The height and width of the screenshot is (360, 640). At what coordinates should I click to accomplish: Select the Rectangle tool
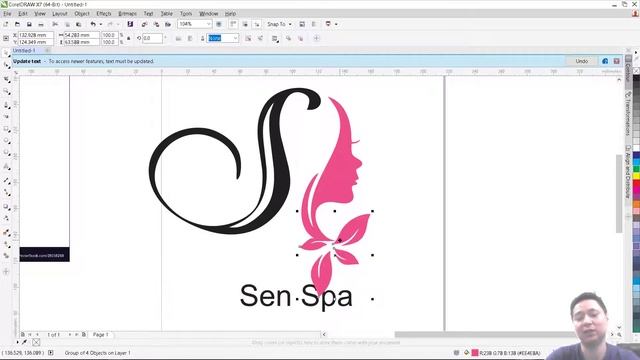6,129
